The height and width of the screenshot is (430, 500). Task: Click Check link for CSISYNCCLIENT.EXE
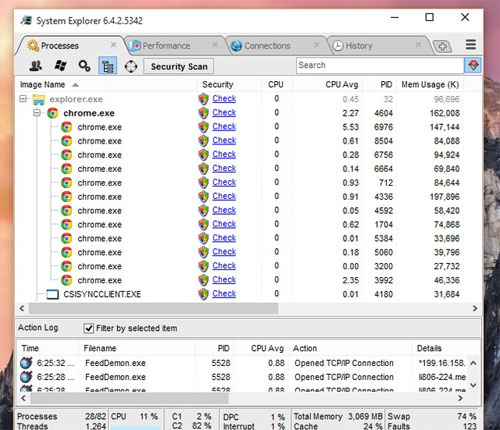point(224,294)
